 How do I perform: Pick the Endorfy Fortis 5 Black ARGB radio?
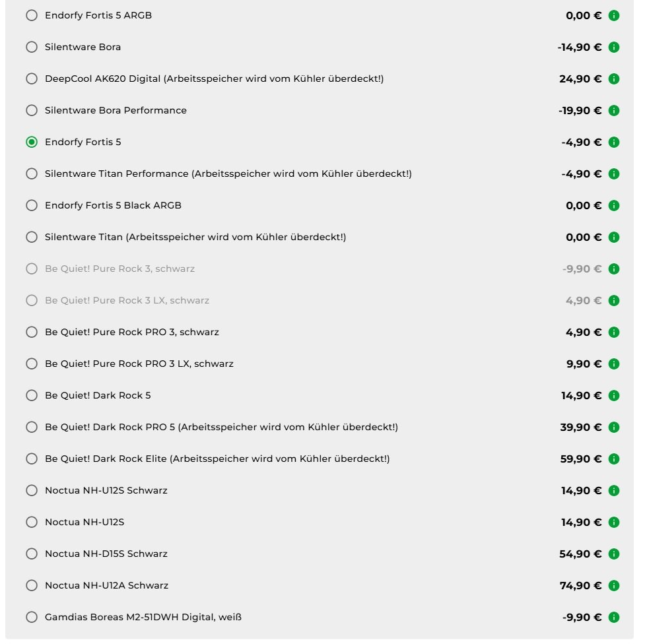click(x=32, y=205)
